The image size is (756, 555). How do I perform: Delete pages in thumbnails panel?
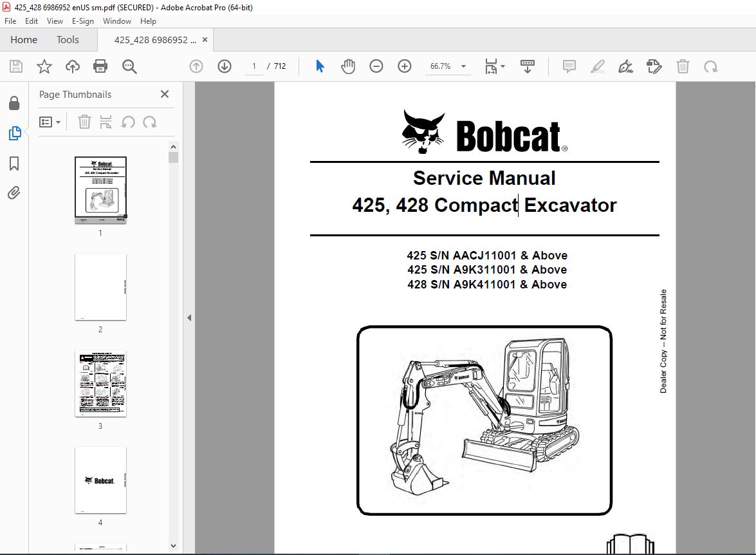[x=84, y=122]
